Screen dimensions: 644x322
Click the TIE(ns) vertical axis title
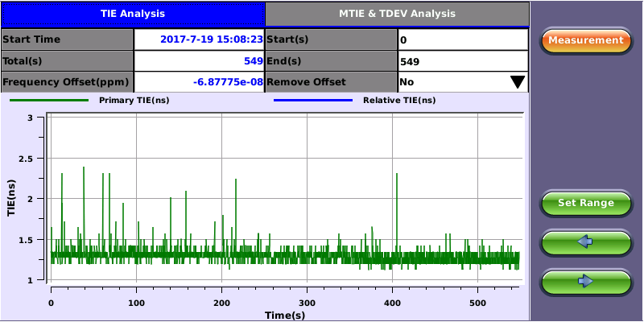point(11,198)
